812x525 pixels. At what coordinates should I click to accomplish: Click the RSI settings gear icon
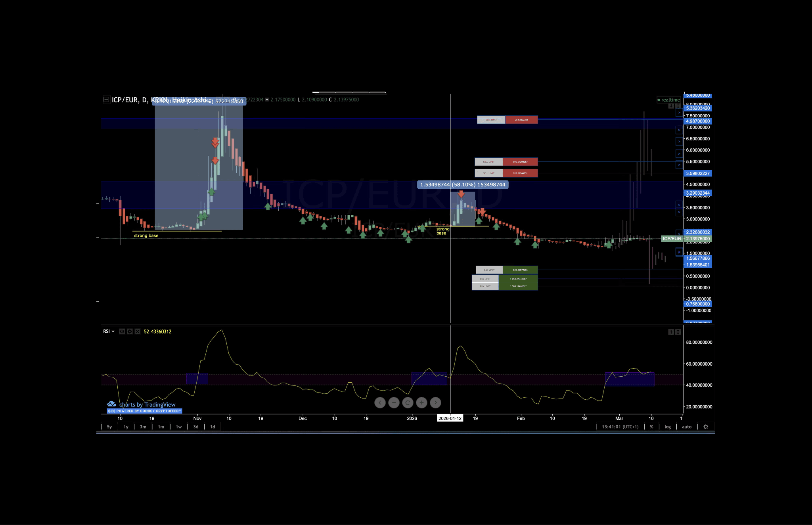[130, 331]
